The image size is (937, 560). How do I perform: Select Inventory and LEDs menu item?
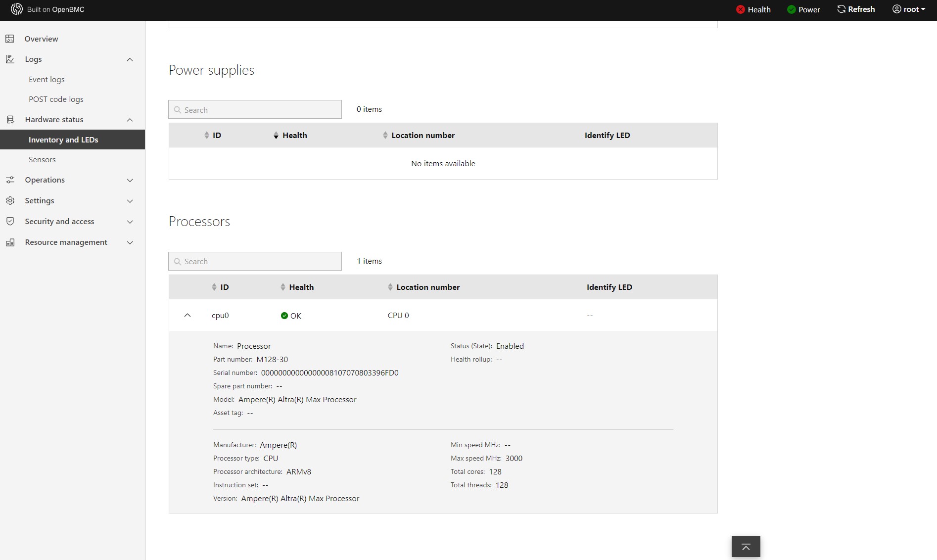pos(63,140)
